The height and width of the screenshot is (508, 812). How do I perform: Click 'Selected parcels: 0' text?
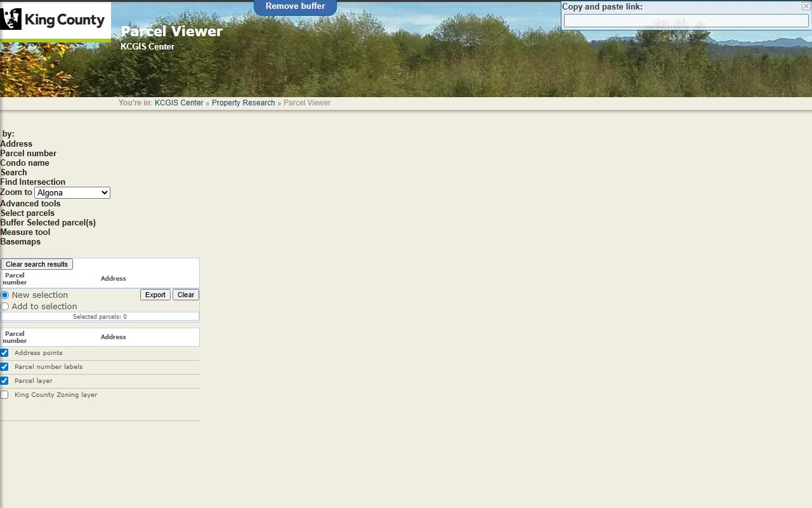coord(100,316)
